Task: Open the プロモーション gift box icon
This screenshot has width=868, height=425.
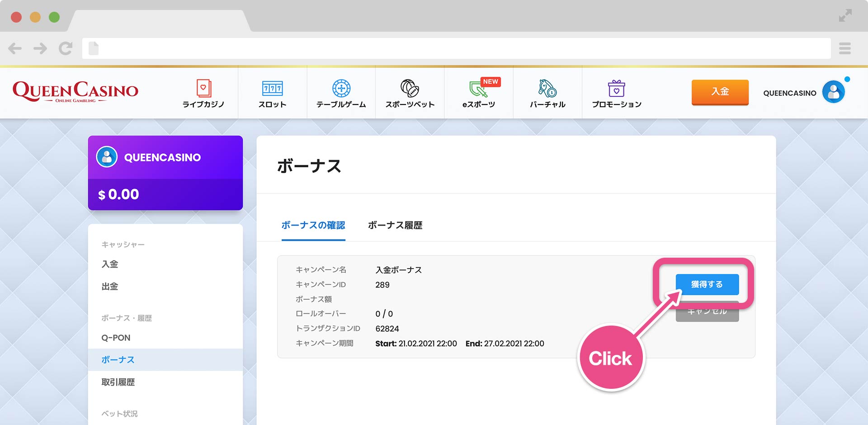Action: (x=616, y=88)
